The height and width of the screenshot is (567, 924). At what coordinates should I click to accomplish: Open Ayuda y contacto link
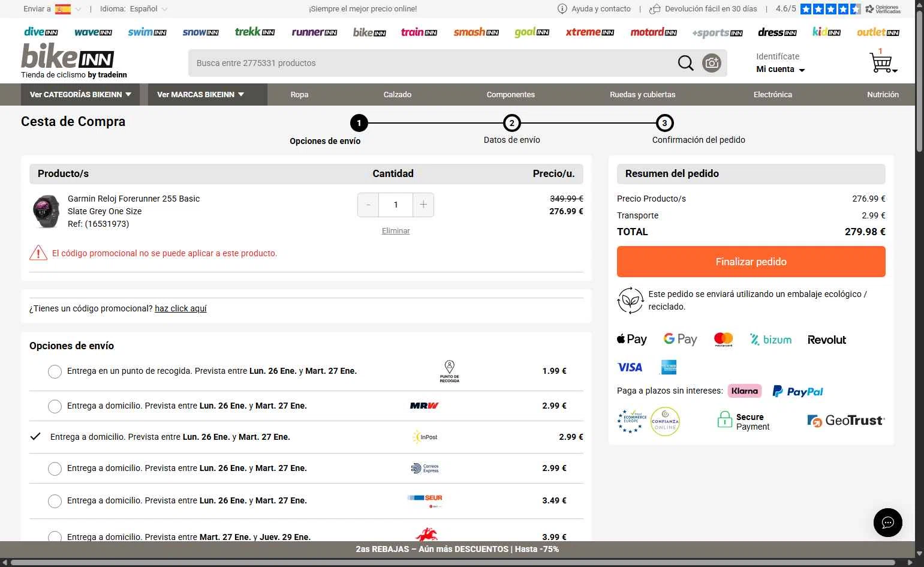594,9
